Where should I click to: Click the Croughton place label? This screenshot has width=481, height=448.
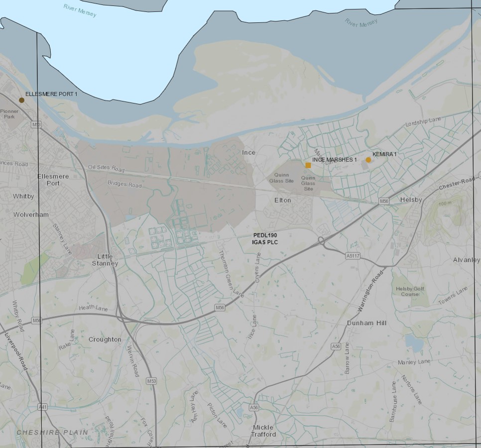pos(105,339)
